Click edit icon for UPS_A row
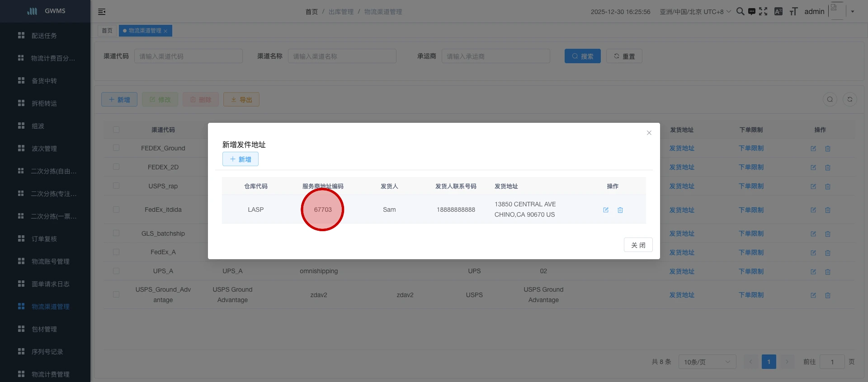This screenshot has width=868, height=382. 813,272
